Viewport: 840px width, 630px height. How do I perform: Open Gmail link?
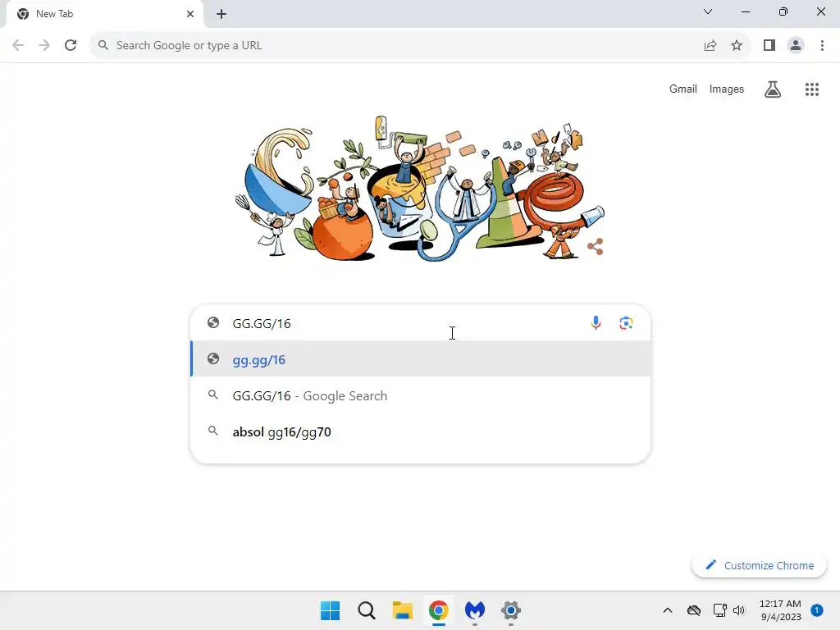point(683,89)
